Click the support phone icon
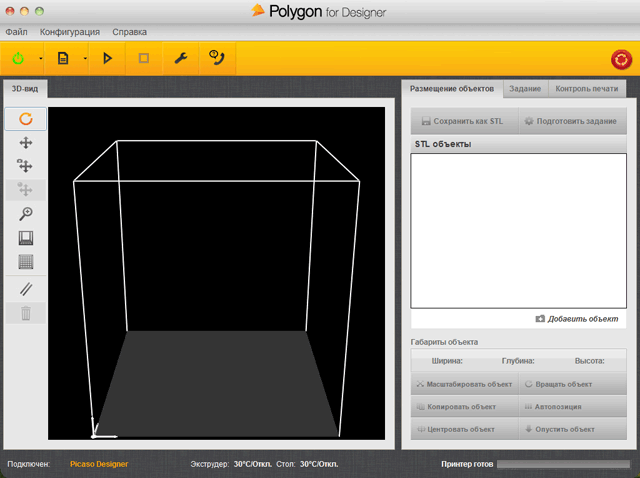This screenshot has width=640, height=478. (x=216, y=58)
